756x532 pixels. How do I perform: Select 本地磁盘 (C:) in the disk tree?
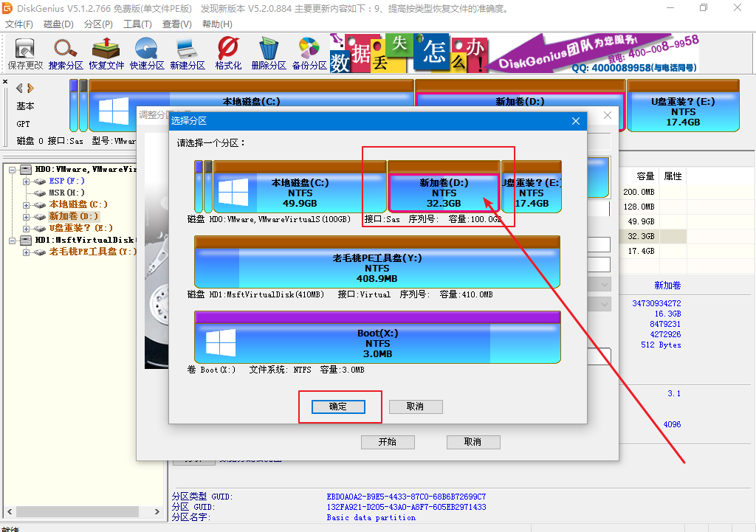[78, 204]
